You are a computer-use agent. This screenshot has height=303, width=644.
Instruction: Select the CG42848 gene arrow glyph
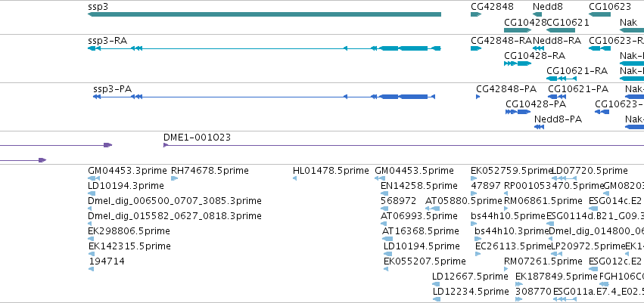[x=475, y=14]
